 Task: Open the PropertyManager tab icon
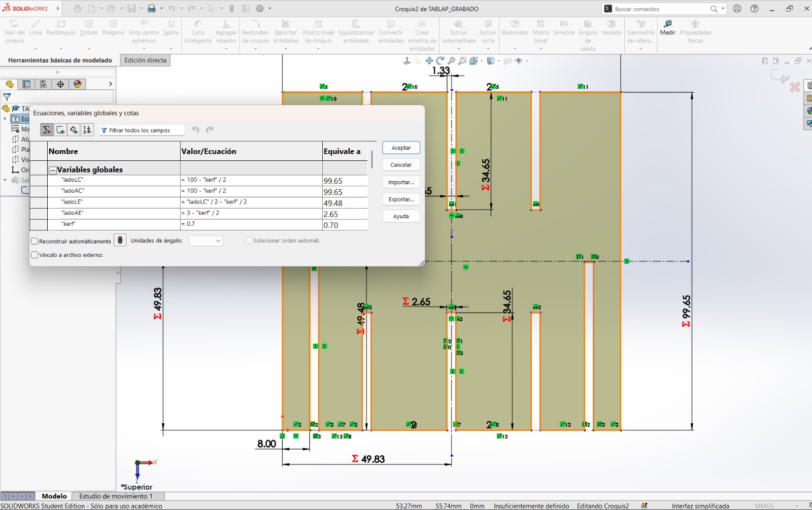pos(26,84)
